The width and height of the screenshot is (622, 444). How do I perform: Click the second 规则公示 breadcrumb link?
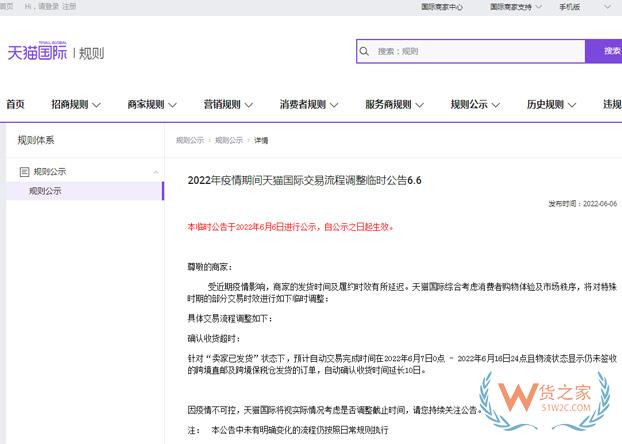tap(229, 140)
